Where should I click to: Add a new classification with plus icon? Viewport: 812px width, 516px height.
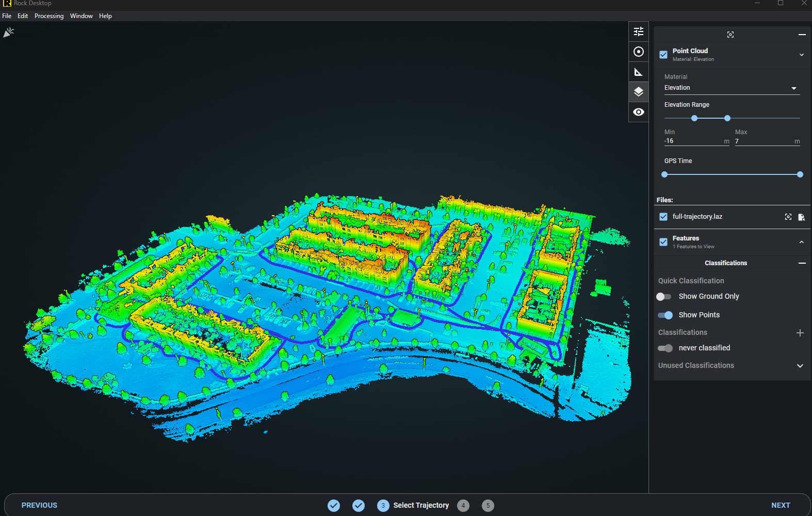tap(800, 333)
